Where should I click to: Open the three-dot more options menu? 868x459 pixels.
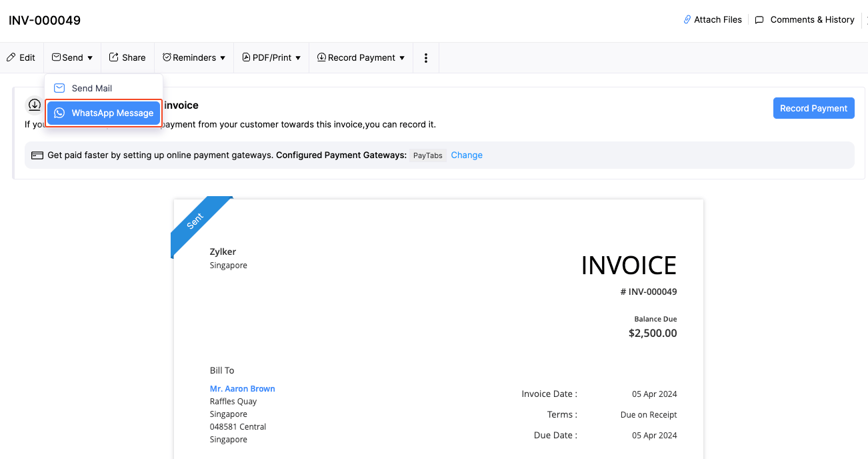(x=426, y=58)
